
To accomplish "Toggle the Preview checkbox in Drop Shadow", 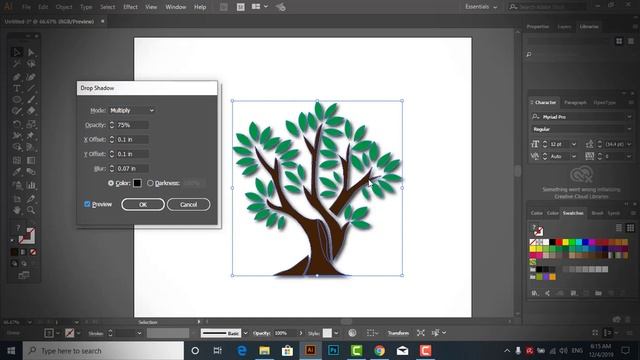I will click(x=87, y=204).
